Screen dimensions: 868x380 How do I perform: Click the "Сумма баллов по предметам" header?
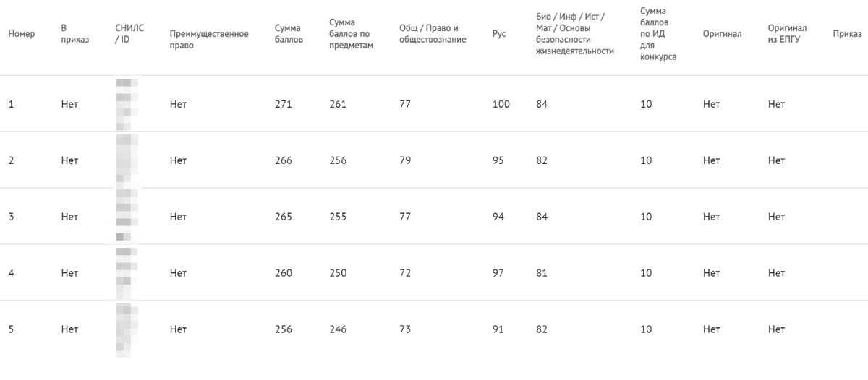[351, 34]
